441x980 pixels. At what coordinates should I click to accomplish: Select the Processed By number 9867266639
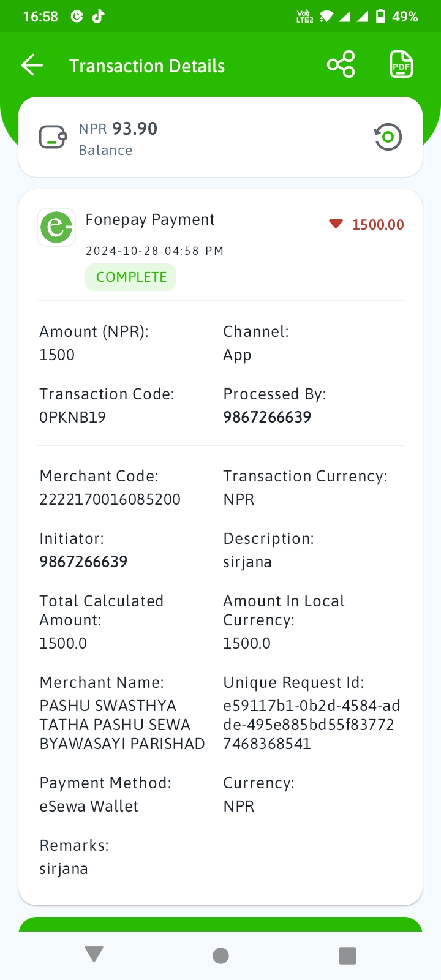pyautogui.click(x=267, y=417)
